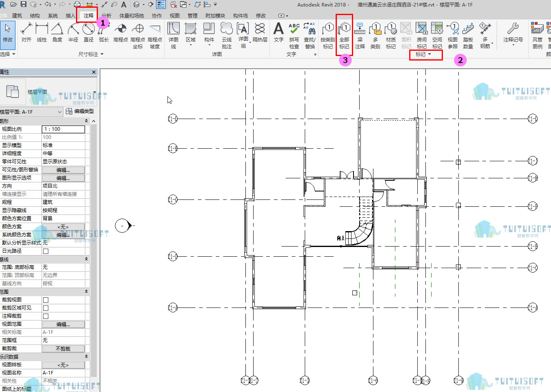551x392 pixels.
Task: Select the Insulation tool (隔热层)
Action: [x=260, y=32]
